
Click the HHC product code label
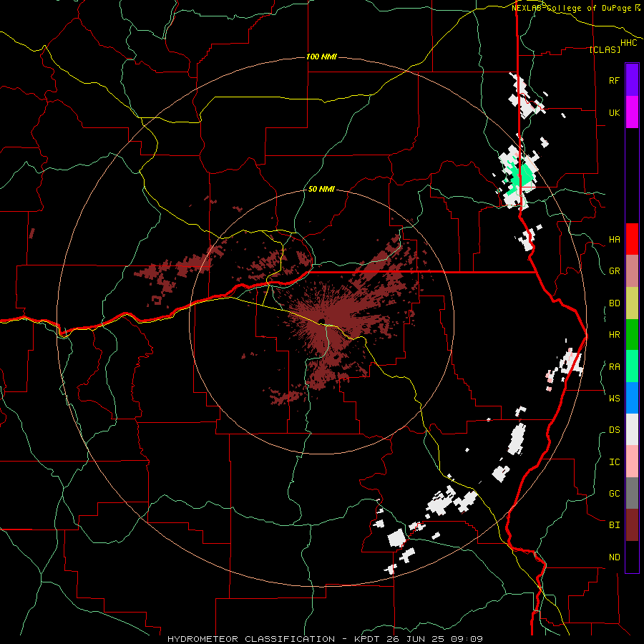pos(628,43)
